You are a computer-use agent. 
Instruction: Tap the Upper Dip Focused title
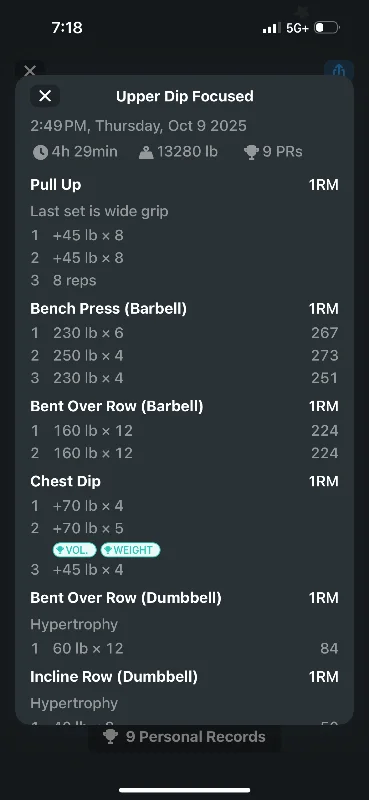pos(185,96)
